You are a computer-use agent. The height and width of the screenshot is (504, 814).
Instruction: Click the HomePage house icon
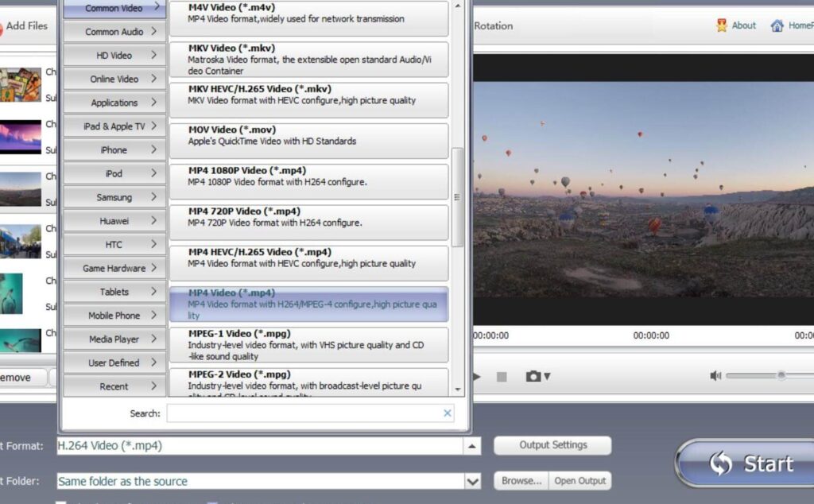pyautogui.click(x=777, y=25)
